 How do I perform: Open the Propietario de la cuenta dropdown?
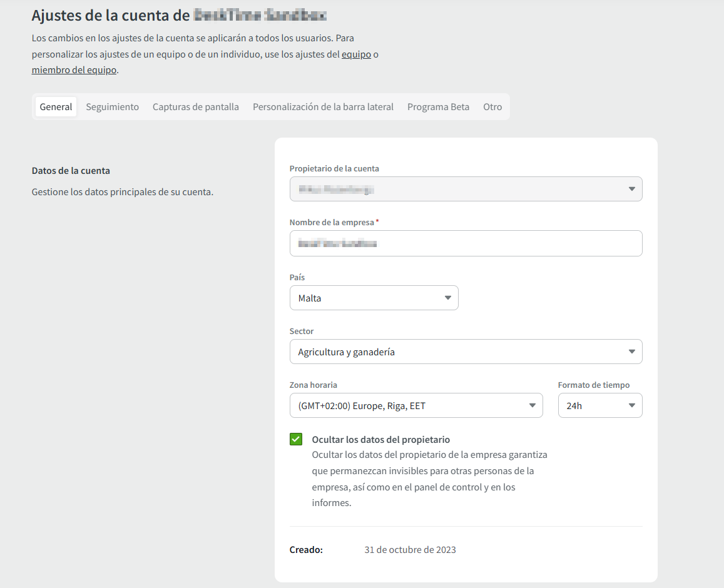click(466, 189)
